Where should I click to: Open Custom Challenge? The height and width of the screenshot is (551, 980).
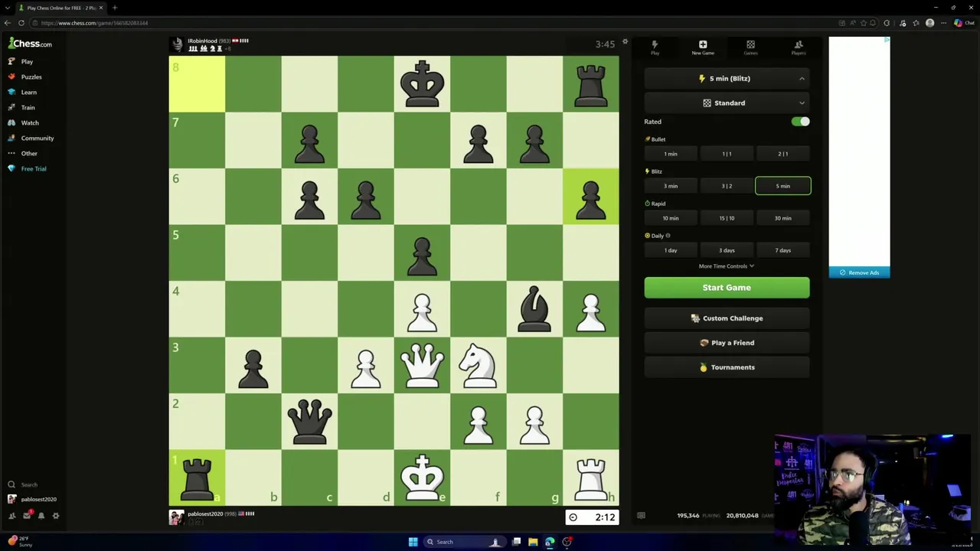click(727, 318)
